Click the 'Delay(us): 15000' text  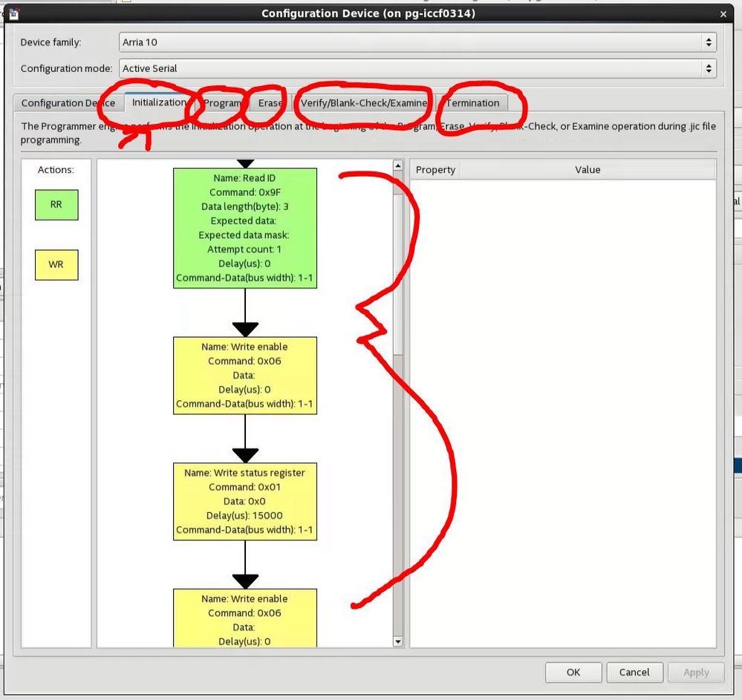click(x=244, y=516)
